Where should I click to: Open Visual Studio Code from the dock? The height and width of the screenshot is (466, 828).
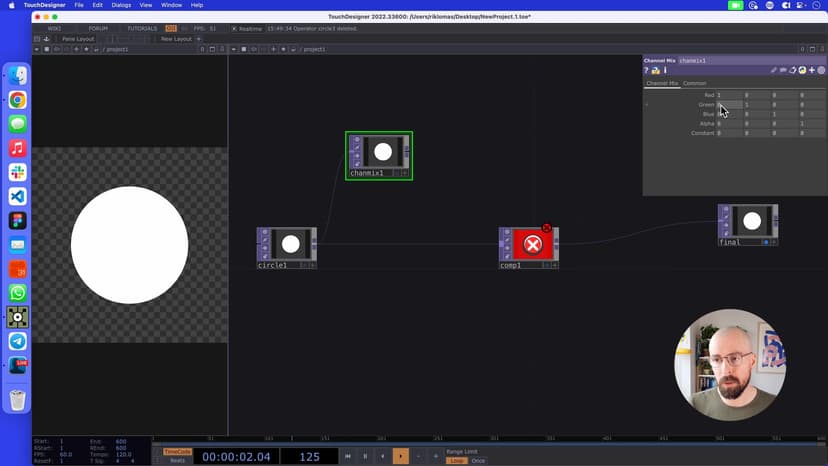point(17,196)
